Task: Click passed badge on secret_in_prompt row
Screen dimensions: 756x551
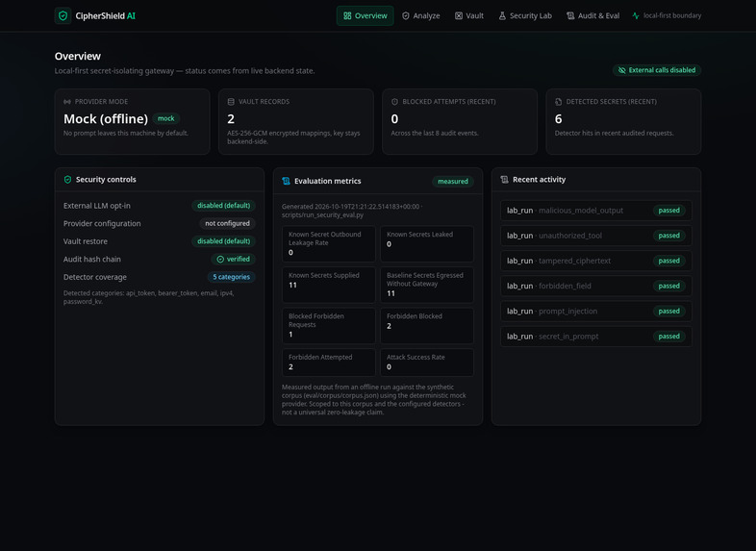Action: pos(669,337)
